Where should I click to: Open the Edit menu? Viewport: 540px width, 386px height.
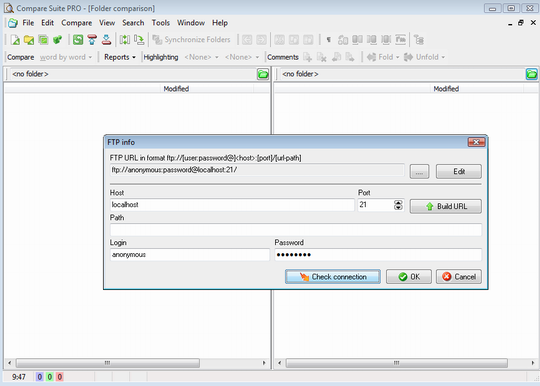coord(48,23)
